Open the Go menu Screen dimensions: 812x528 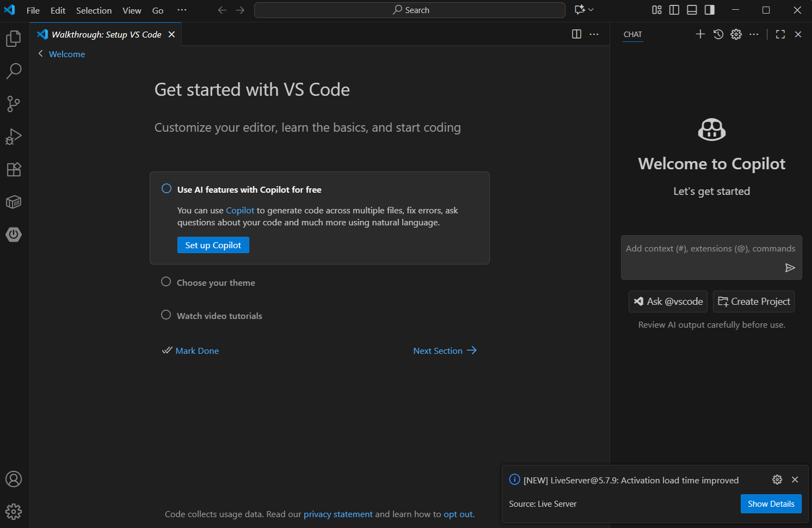pyautogui.click(x=158, y=10)
